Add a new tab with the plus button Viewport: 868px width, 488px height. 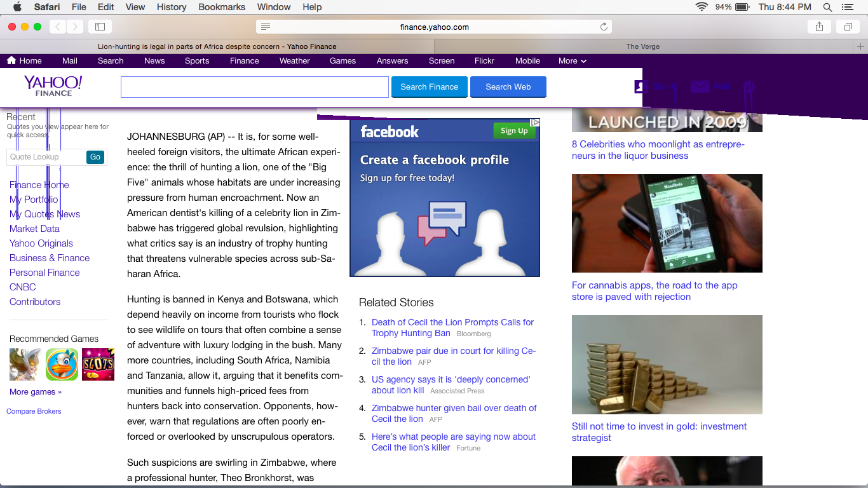coord(860,46)
